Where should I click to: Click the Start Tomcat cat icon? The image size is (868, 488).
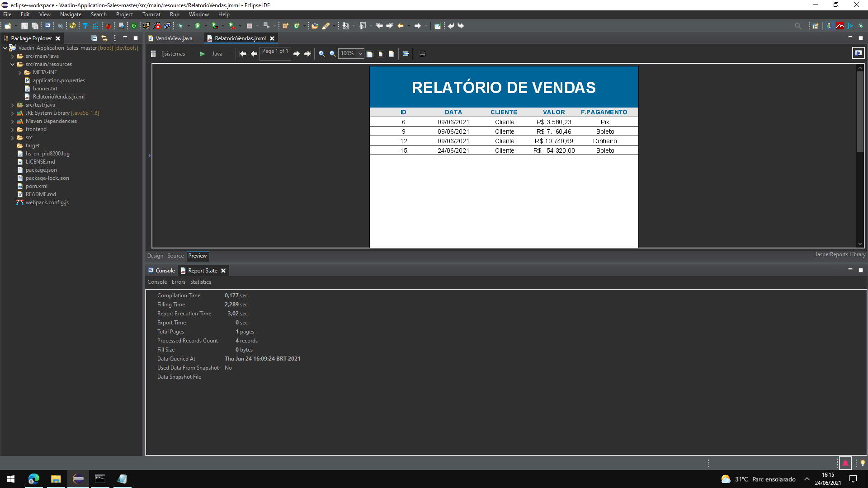[146, 26]
